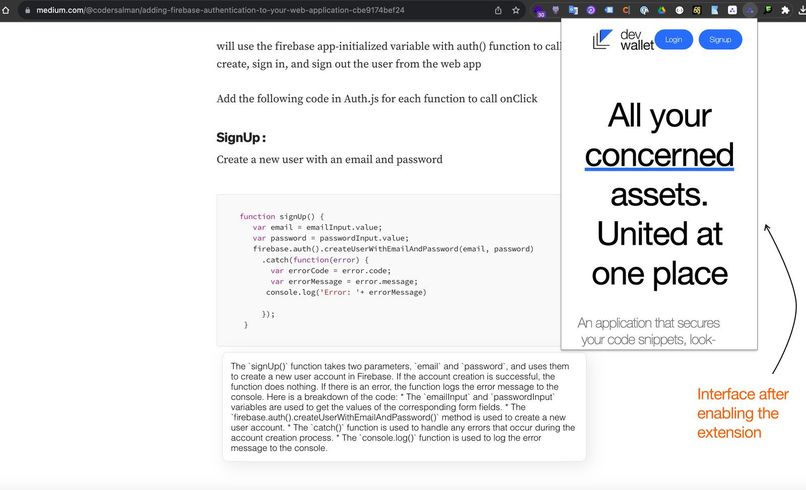
Task: Click the active dev wallet extension icon
Action: (750, 10)
